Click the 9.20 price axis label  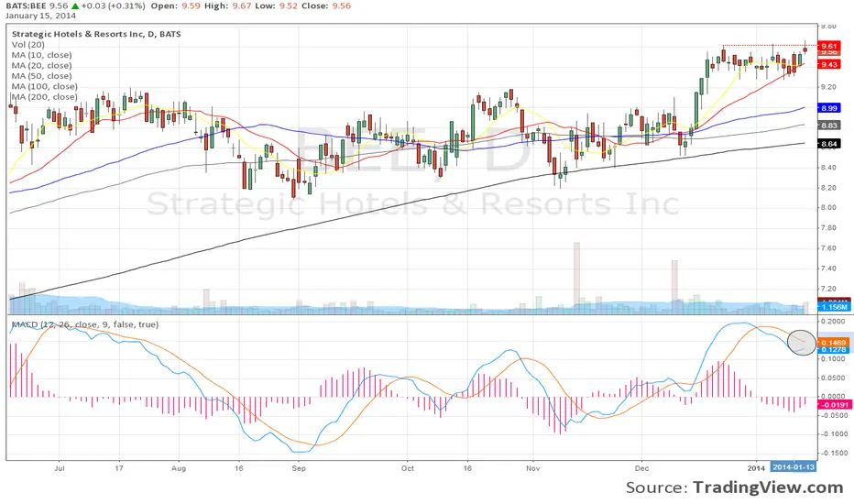828,87
